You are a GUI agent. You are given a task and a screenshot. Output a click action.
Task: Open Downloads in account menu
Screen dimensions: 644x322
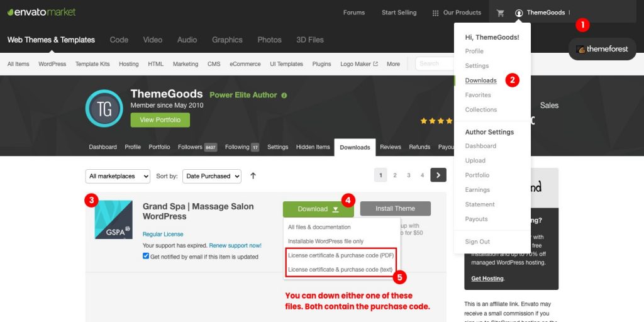point(480,80)
